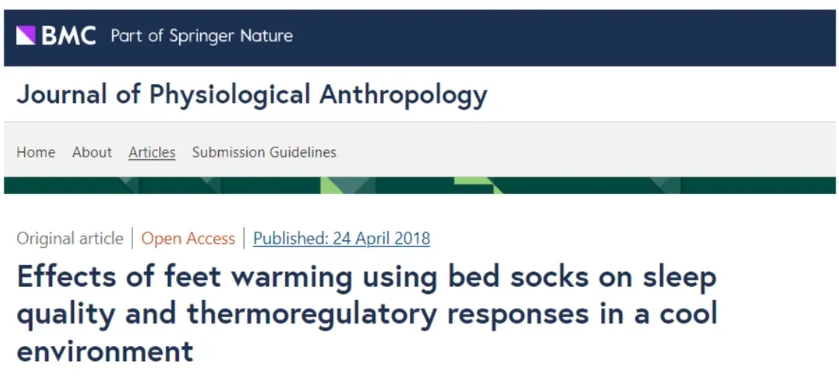The width and height of the screenshot is (839, 380).
Task: Click blank space in the gray navigation bar
Action: [x=583, y=153]
